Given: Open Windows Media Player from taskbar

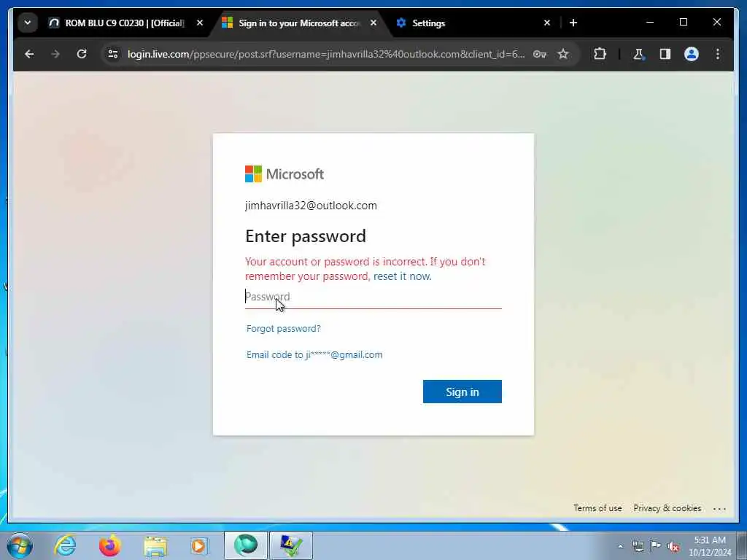Looking at the screenshot, I should point(200,545).
